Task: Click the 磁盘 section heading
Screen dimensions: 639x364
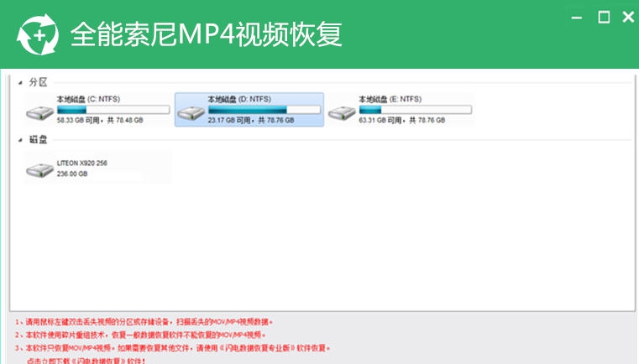Action: click(38, 140)
